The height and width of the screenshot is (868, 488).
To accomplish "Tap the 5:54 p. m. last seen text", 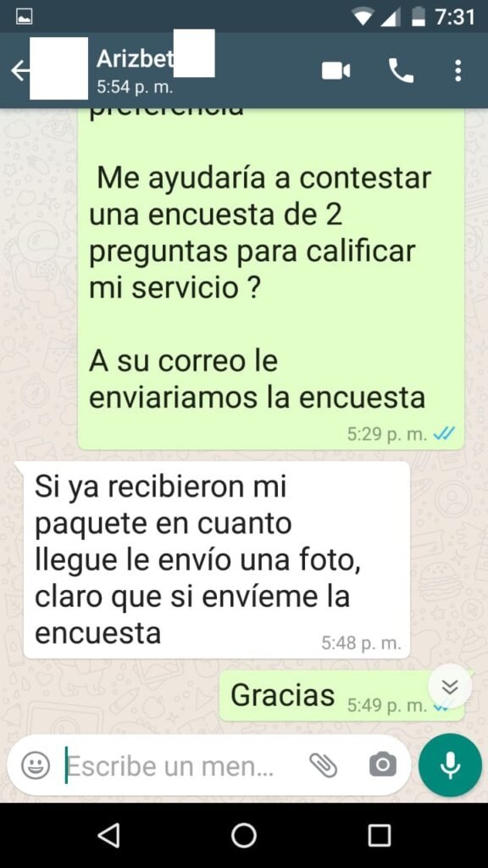I will pos(135,87).
